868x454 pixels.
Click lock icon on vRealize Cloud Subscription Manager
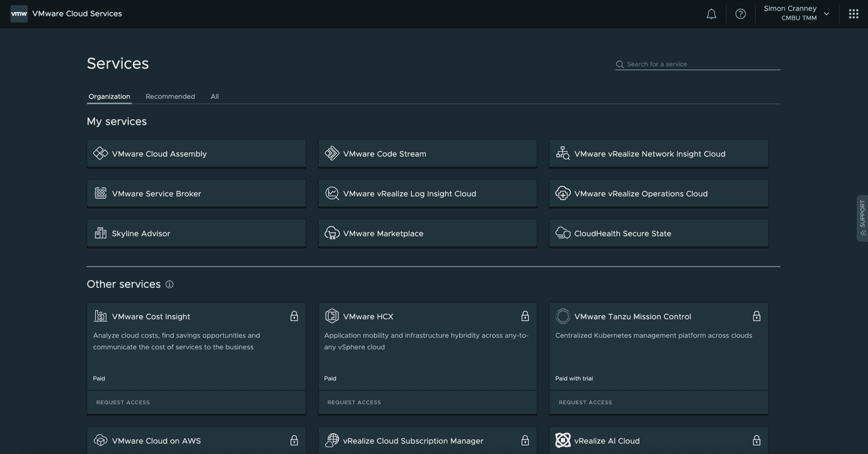(x=525, y=440)
